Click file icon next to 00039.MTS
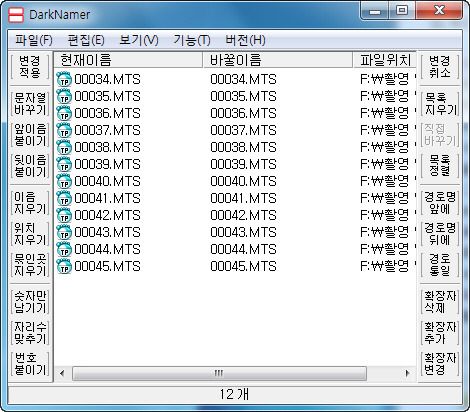 [64, 164]
